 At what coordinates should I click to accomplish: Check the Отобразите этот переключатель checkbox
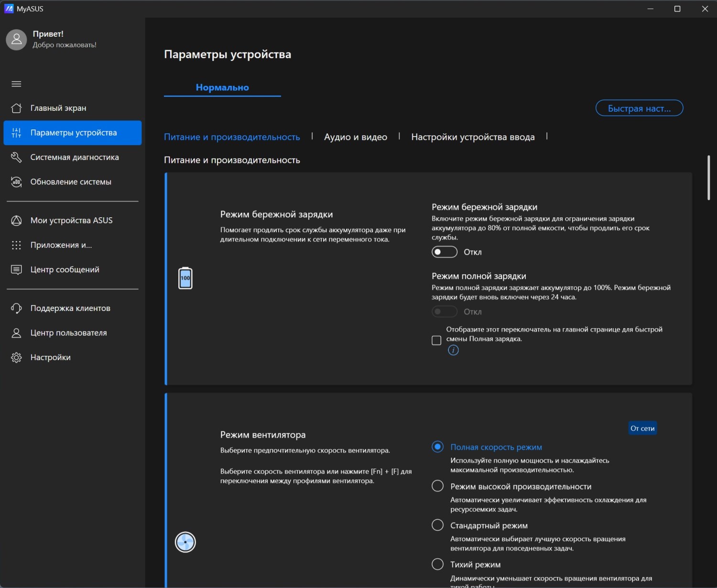click(x=436, y=340)
